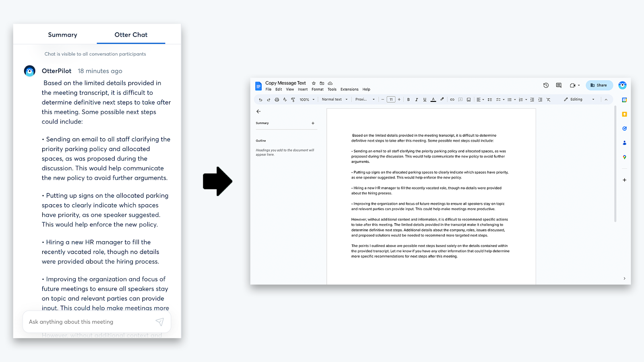The image size is (644, 362).
Task: Increase the font size
Action: 399,99
